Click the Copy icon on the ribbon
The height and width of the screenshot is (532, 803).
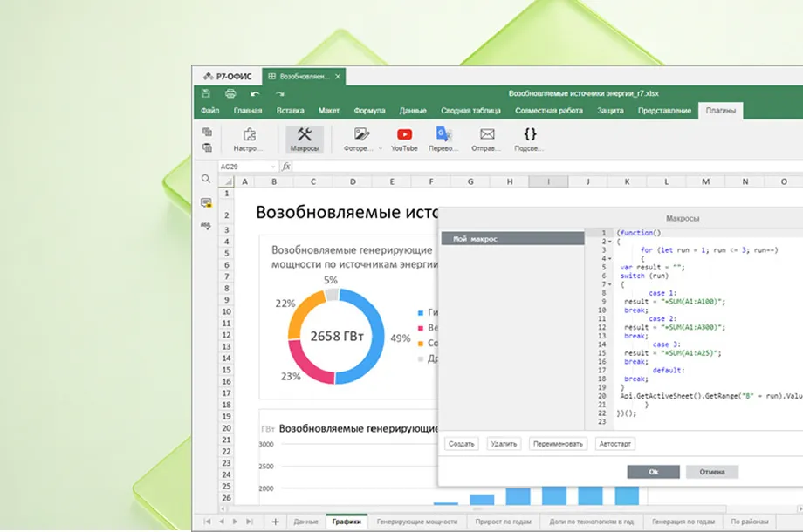point(208,132)
